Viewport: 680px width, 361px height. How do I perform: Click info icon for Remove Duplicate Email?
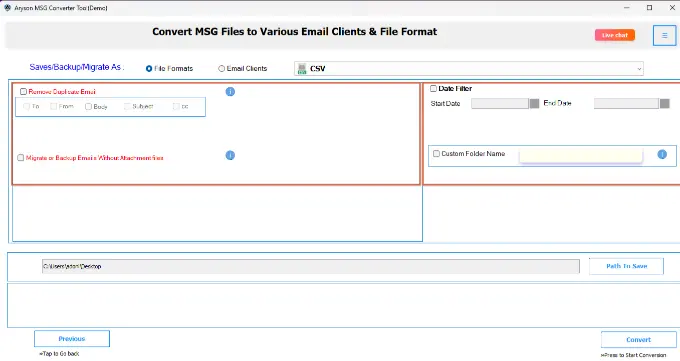coord(230,92)
